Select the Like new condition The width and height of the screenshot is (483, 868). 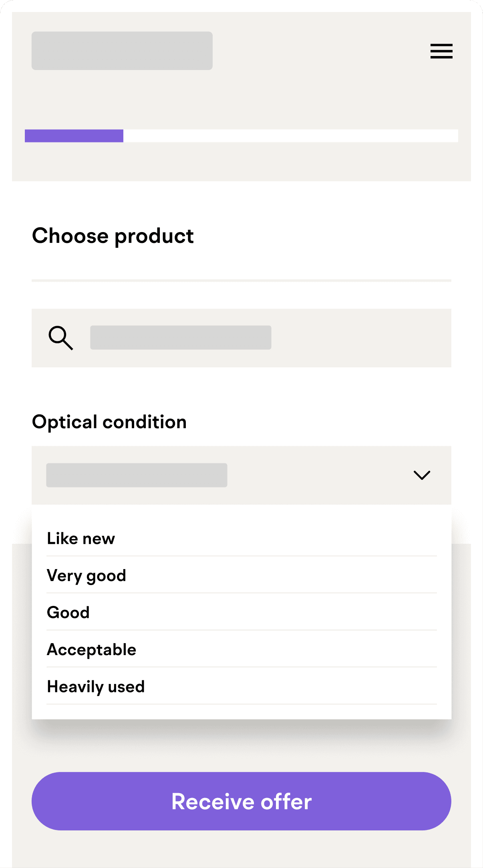[81, 539]
